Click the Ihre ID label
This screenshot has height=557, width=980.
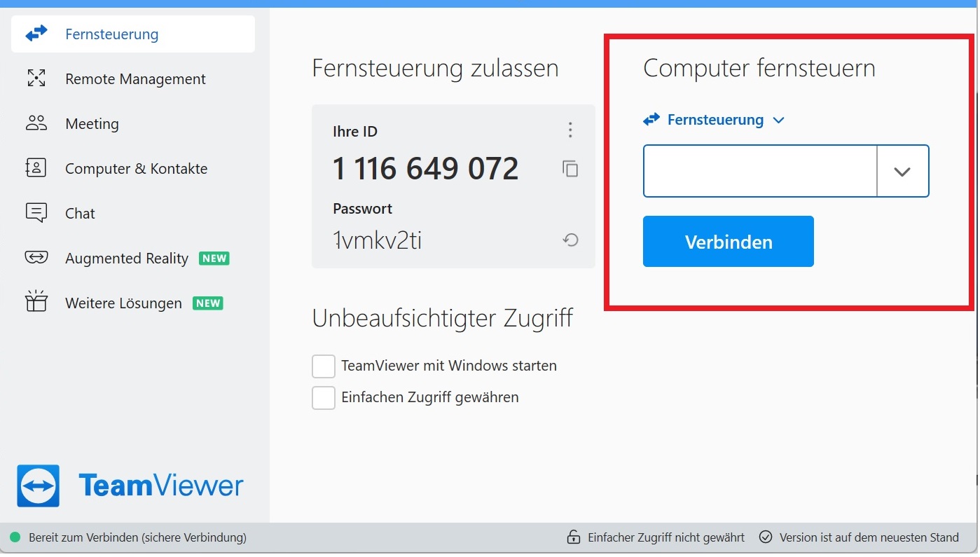355,132
